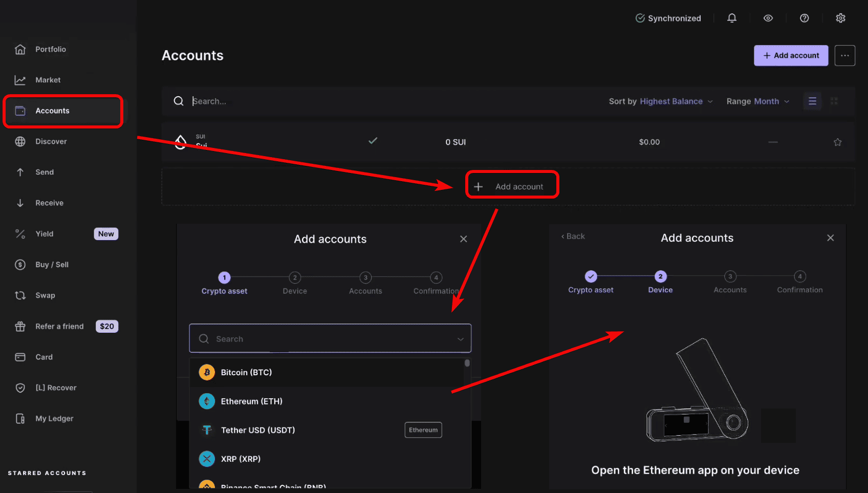The image size is (868, 493).
Task: Expand the crypto asset search dropdown chevron
Action: click(461, 339)
